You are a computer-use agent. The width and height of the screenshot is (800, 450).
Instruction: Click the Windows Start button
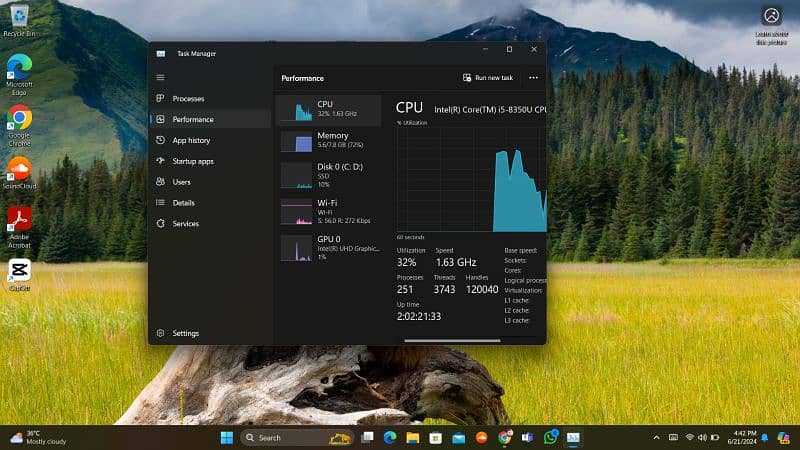[x=226, y=437]
